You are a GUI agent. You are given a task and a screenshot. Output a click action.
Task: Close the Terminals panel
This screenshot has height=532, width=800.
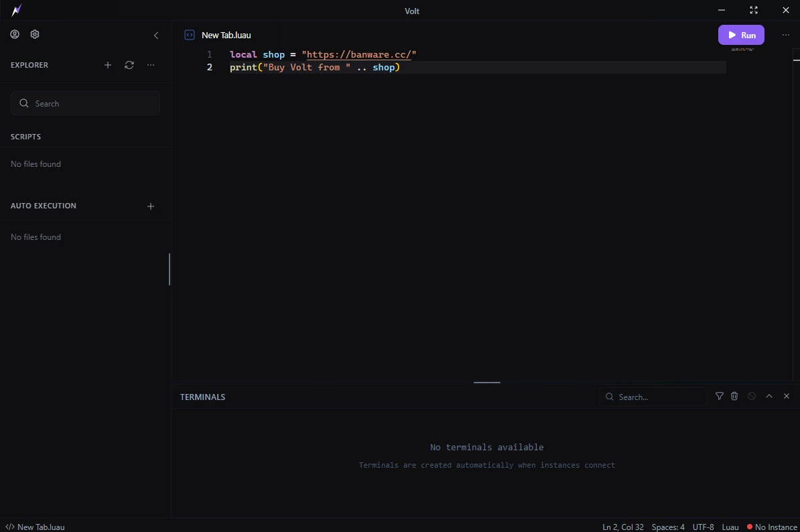pyautogui.click(x=786, y=396)
